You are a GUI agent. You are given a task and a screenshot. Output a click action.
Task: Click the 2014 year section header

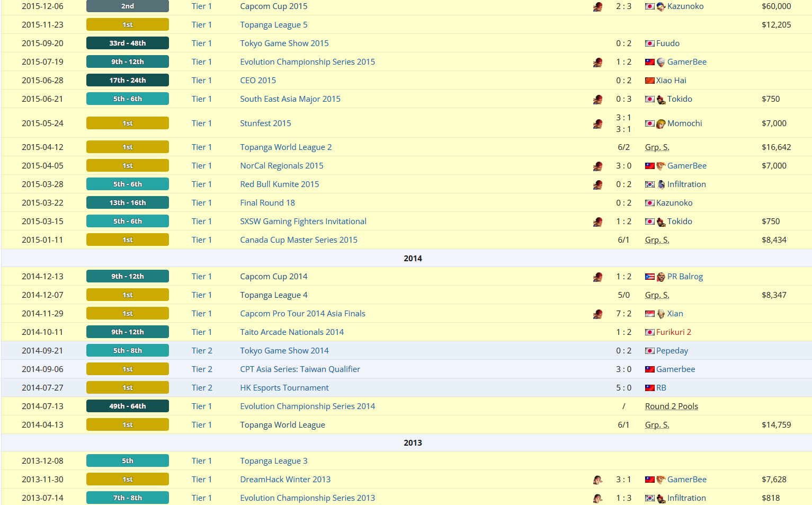coord(413,259)
